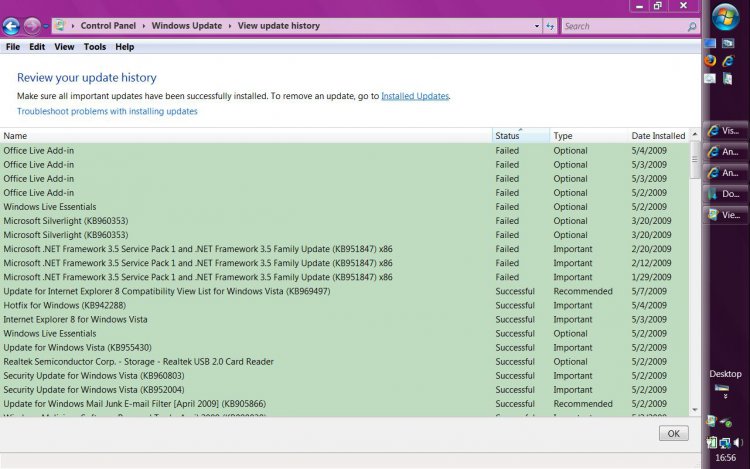The width and height of the screenshot is (750, 469).
Task: Click the list scrollbar up arrow
Action: click(x=695, y=135)
